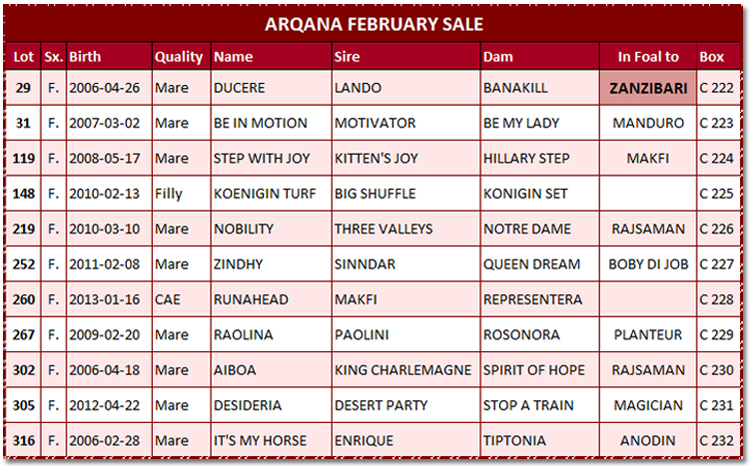This screenshot has width=750, height=466.
Task: Click the KING CHARLEMAGNE sire cell
Action: click(x=406, y=370)
